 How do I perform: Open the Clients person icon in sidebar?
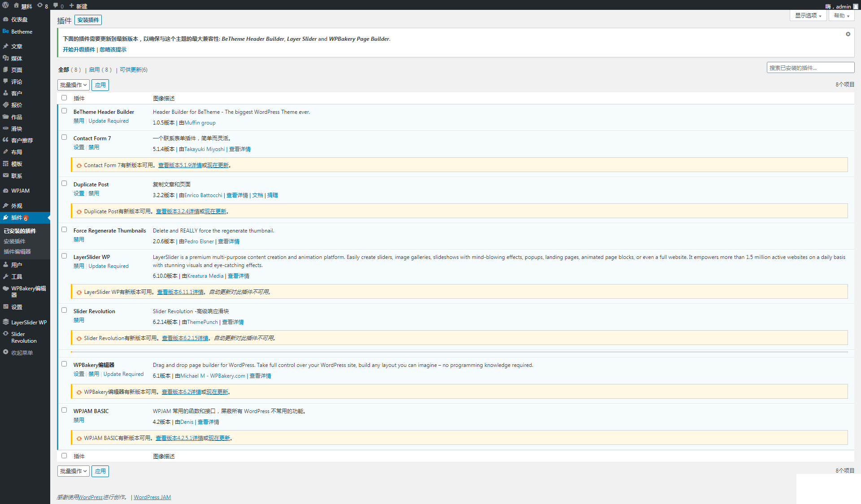6,93
